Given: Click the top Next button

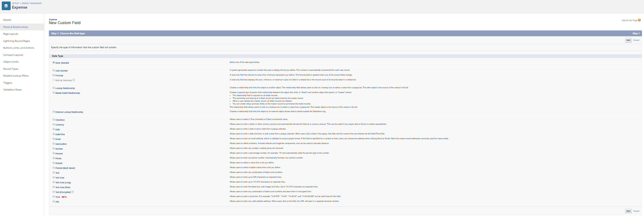Looking at the screenshot, I should pyautogui.click(x=628, y=40).
